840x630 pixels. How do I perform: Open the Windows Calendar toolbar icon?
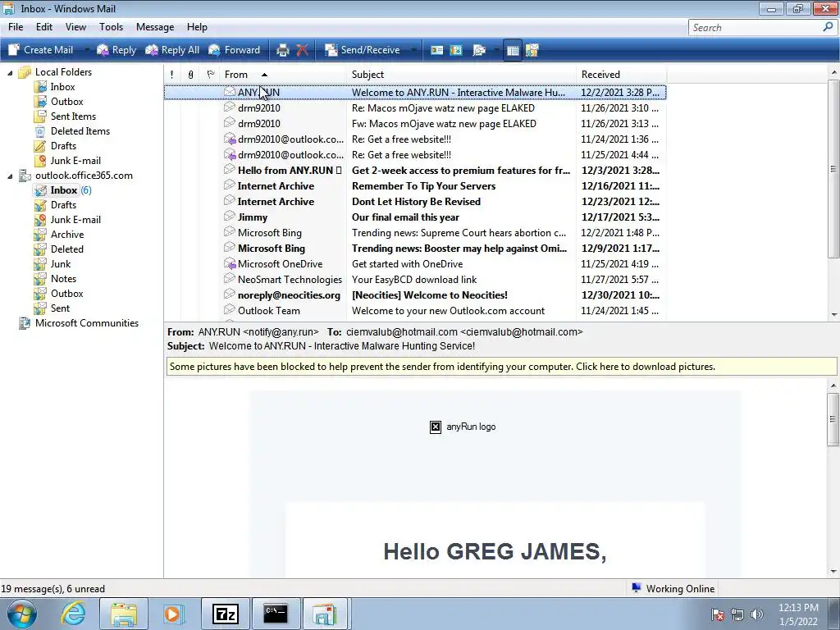(456, 50)
